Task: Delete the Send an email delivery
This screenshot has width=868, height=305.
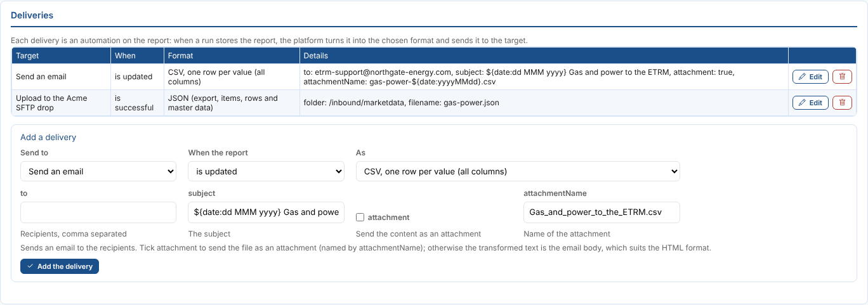Action: pyautogui.click(x=842, y=77)
